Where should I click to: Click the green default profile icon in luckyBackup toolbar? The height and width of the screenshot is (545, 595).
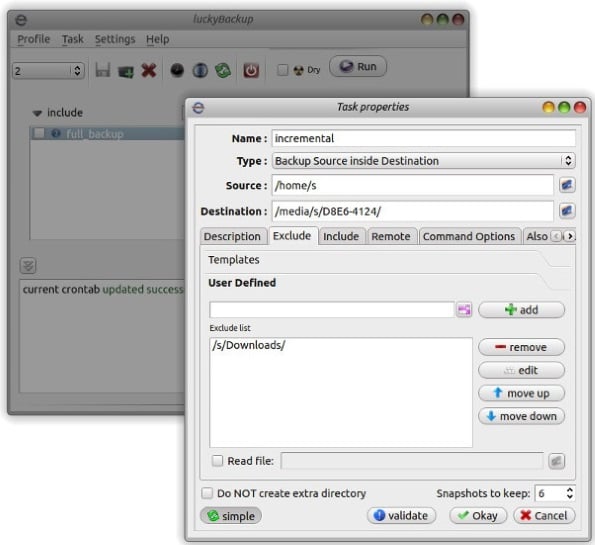(x=126, y=71)
